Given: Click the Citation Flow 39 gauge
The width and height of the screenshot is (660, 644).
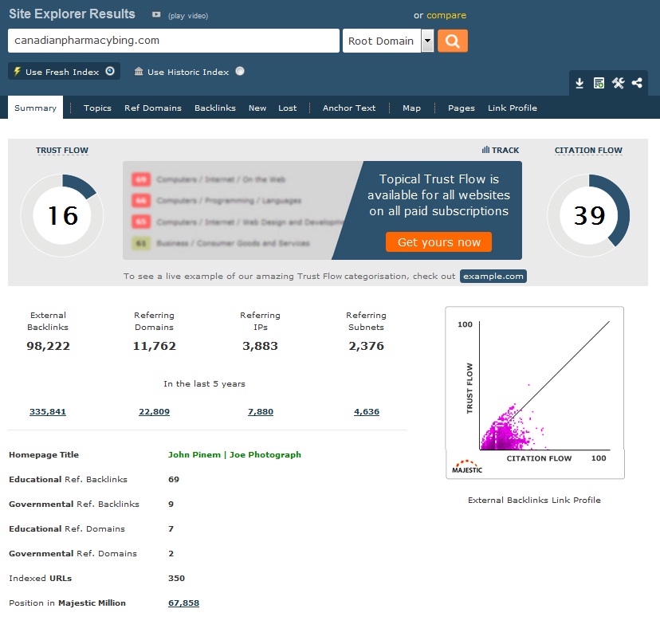Looking at the screenshot, I should coord(588,215).
